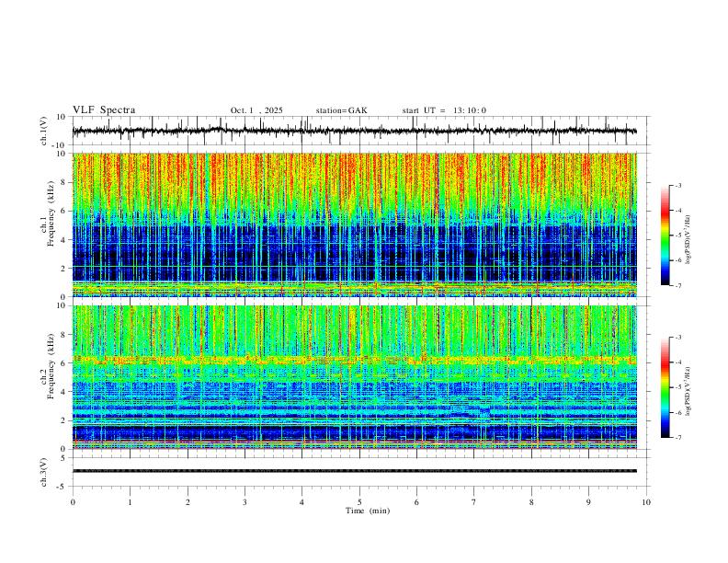Click the ch.3 flat trace line
The height and width of the screenshot is (563, 728).
[x=355, y=471]
